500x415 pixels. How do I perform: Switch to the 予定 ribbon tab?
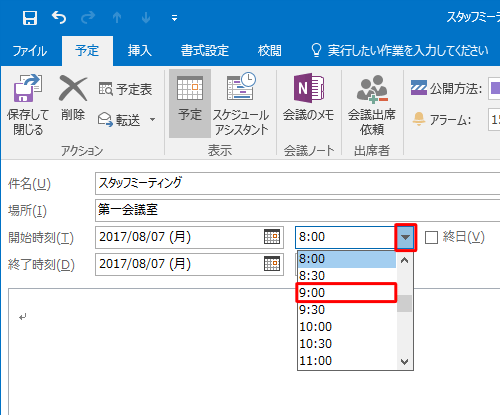(x=87, y=51)
